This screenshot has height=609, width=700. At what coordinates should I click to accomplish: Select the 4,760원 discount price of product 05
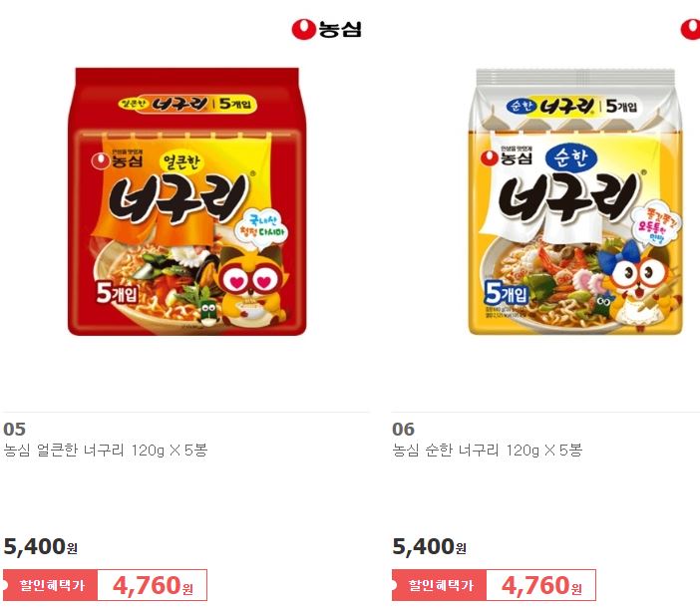point(153,585)
